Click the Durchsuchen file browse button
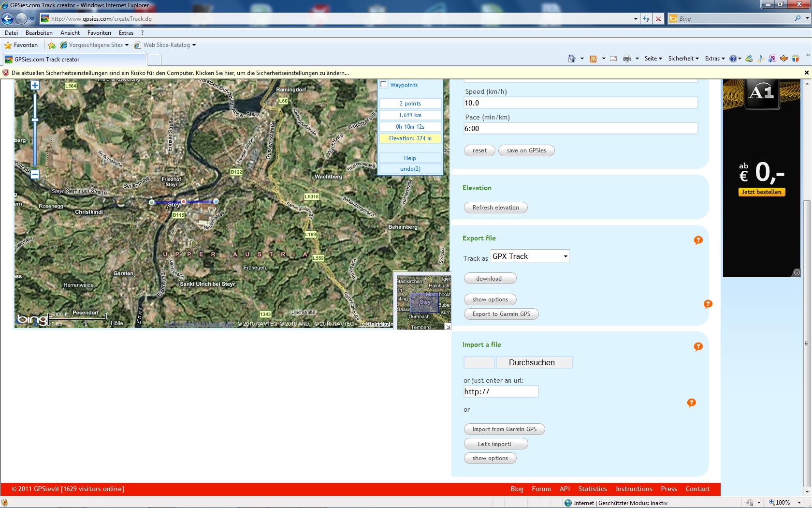Screen dimensions: 812x508 (x=534, y=362)
